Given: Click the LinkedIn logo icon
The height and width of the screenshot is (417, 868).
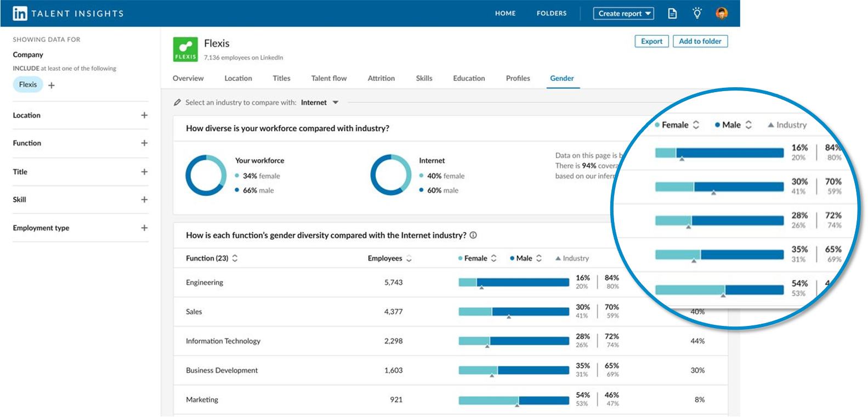Looking at the screenshot, I should [x=20, y=13].
